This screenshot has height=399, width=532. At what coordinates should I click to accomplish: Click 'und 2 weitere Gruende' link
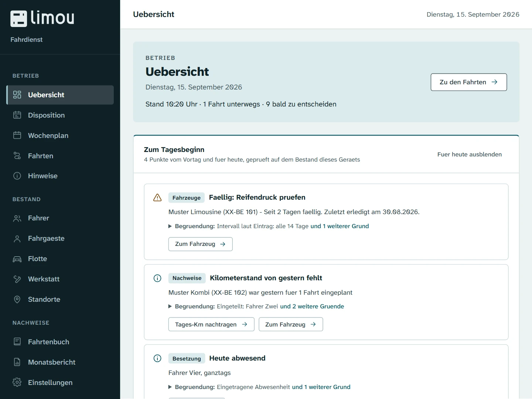tap(312, 306)
